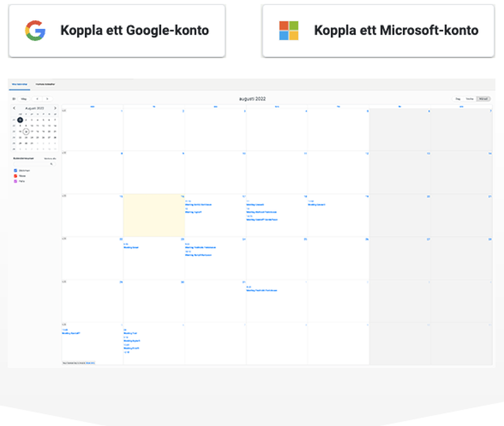Select the highlighted August 16 day cell
Screen dimensions: 504x426
click(x=154, y=215)
